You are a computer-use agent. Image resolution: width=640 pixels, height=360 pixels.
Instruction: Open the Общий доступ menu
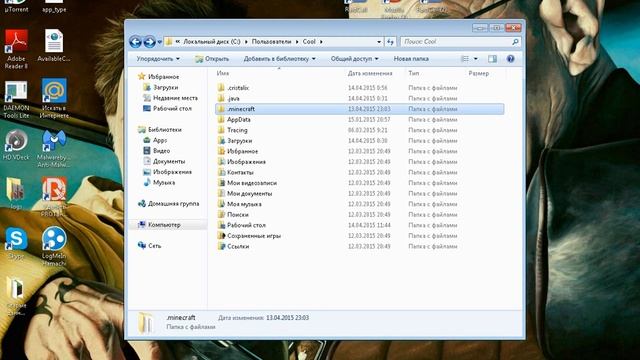tap(354, 59)
